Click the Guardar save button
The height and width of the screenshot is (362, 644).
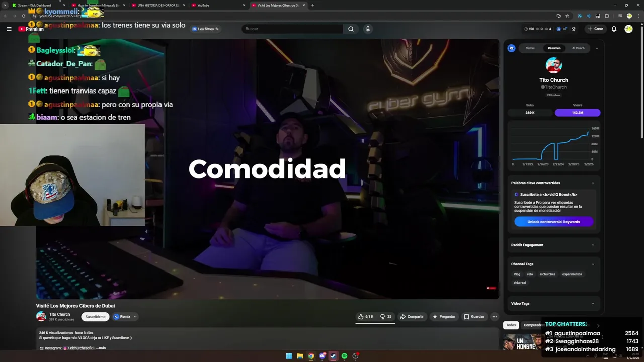click(x=473, y=317)
